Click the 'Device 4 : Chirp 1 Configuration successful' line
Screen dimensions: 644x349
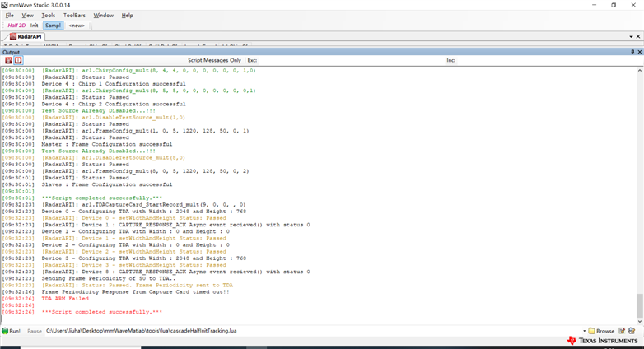pyautogui.click(x=114, y=84)
